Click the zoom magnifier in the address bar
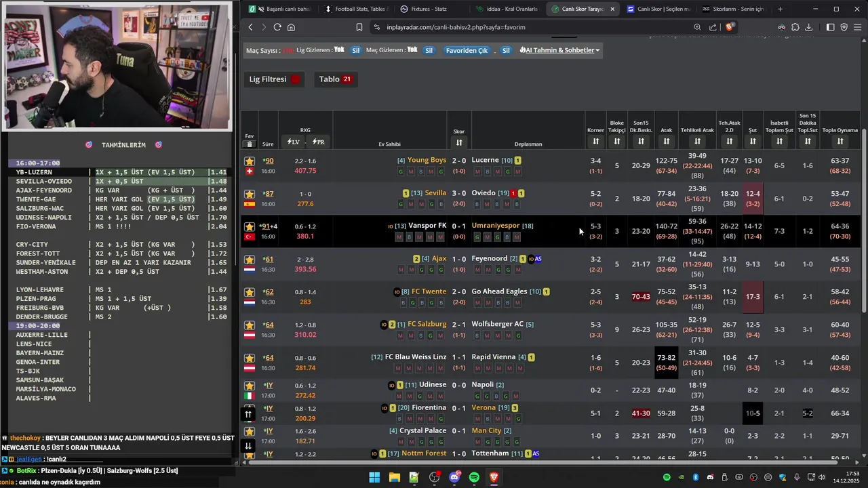868x488 pixels. (x=697, y=27)
